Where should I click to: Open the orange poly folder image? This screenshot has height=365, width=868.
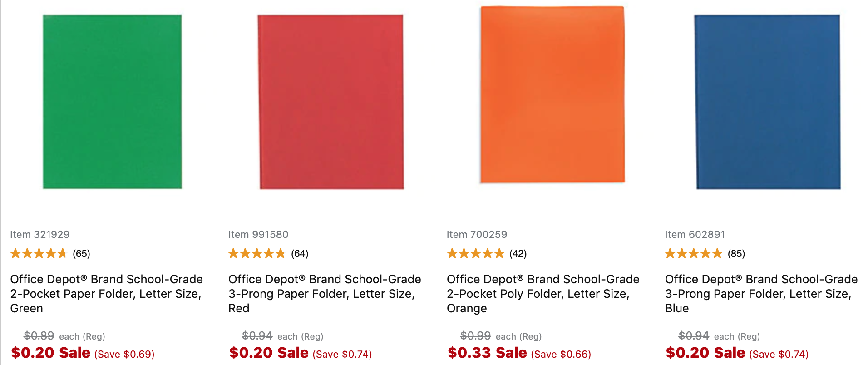coord(552,95)
